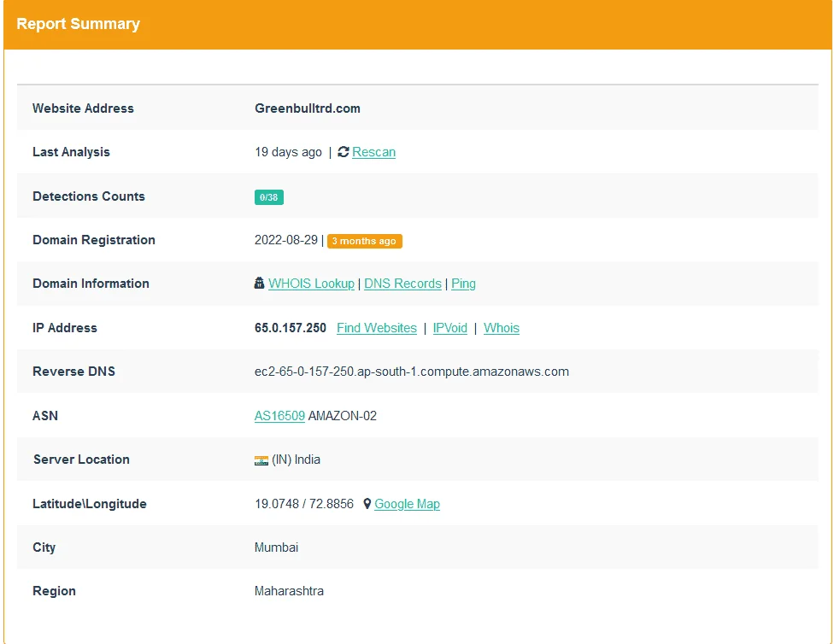
Task: Click the Server Location label
Action: coord(81,460)
